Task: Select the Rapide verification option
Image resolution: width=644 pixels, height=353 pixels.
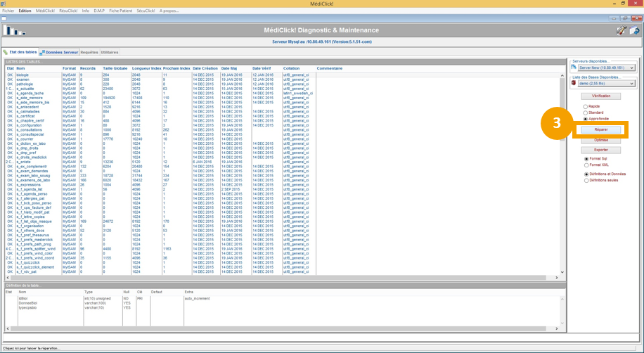Action: coord(586,107)
